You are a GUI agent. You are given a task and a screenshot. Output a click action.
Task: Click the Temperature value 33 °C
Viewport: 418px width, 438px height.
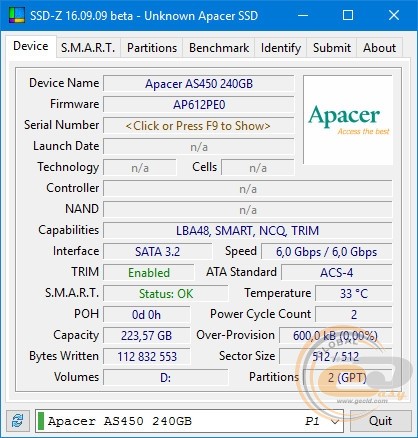point(354,294)
